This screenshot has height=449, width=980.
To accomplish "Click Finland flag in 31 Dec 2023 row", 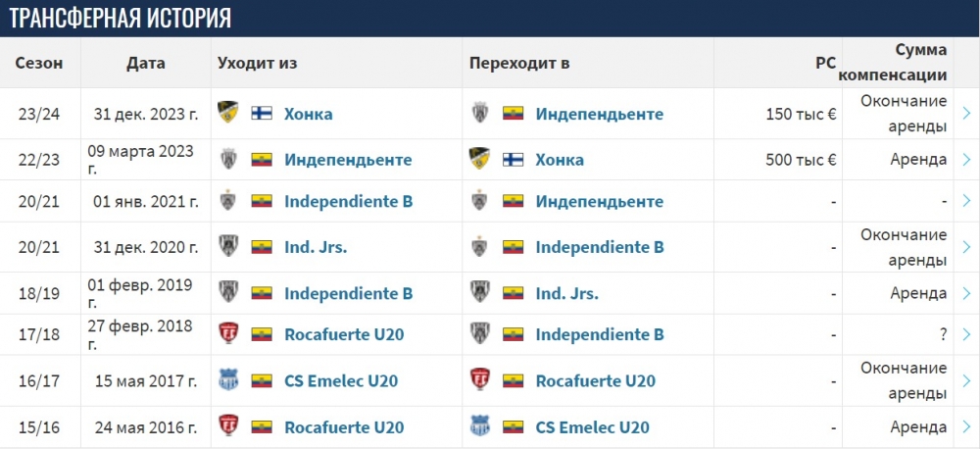I will click(262, 113).
